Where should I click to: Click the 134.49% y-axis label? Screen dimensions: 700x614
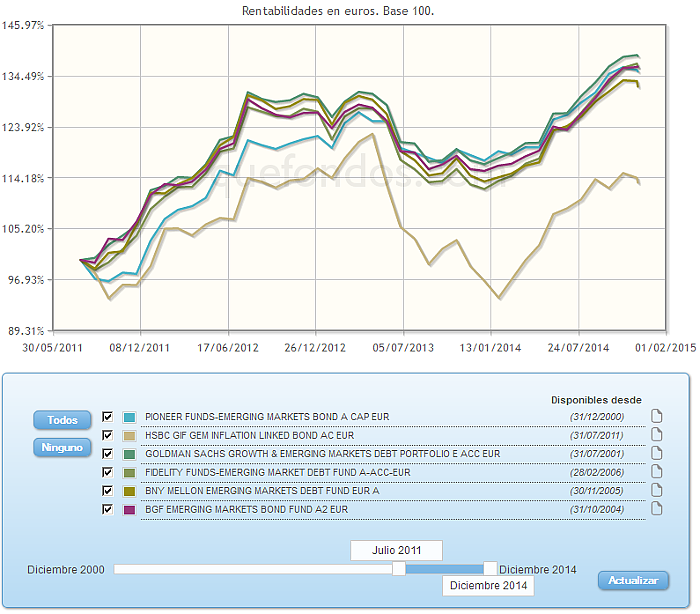(23, 76)
